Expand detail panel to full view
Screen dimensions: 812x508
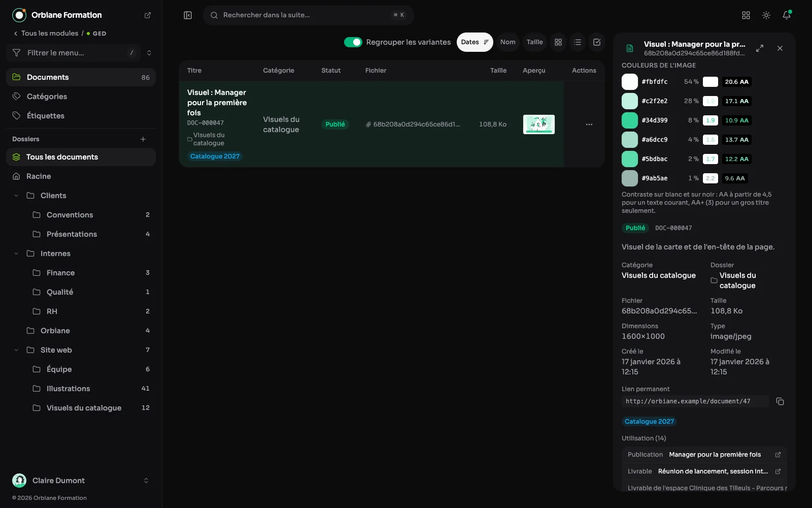pos(760,48)
